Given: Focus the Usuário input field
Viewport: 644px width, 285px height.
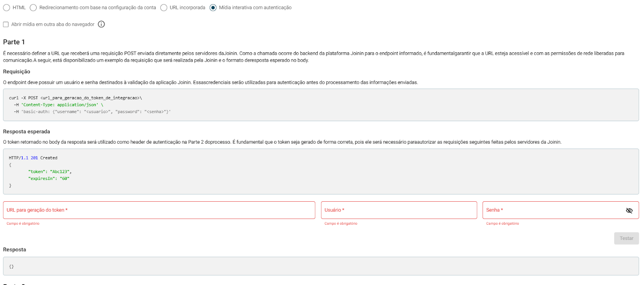Looking at the screenshot, I should pos(398,210).
